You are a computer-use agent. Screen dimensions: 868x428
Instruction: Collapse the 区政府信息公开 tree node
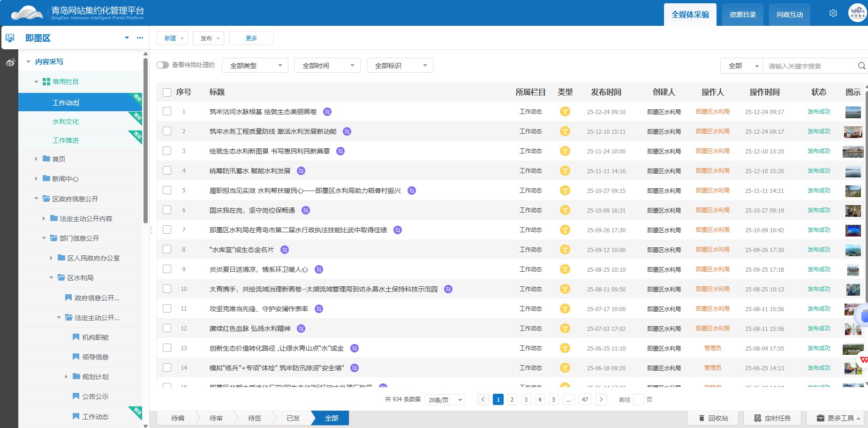click(x=36, y=199)
